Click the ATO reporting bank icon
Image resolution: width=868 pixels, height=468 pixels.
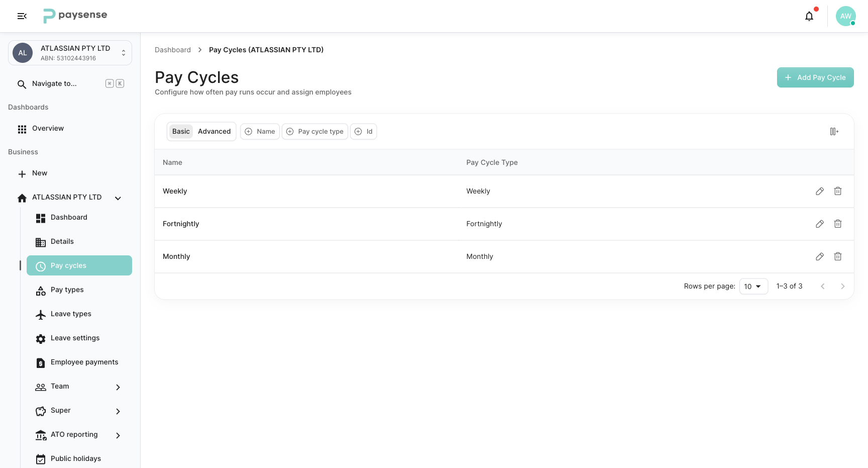(41, 435)
